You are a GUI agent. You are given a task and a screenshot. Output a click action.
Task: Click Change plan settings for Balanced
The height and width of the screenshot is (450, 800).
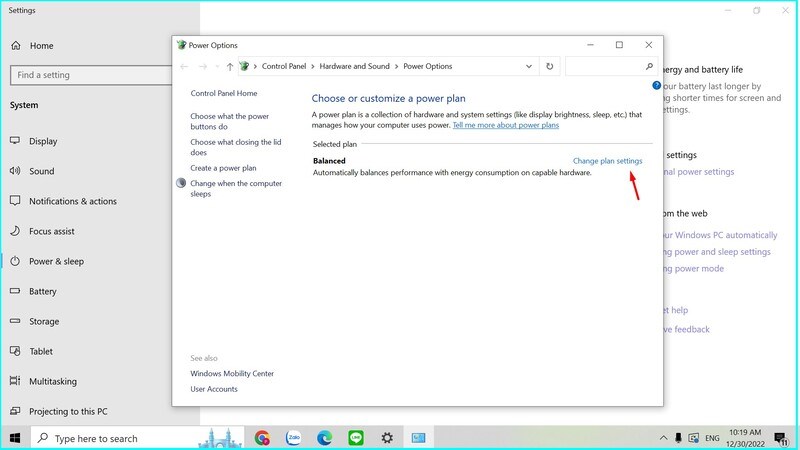(607, 161)
